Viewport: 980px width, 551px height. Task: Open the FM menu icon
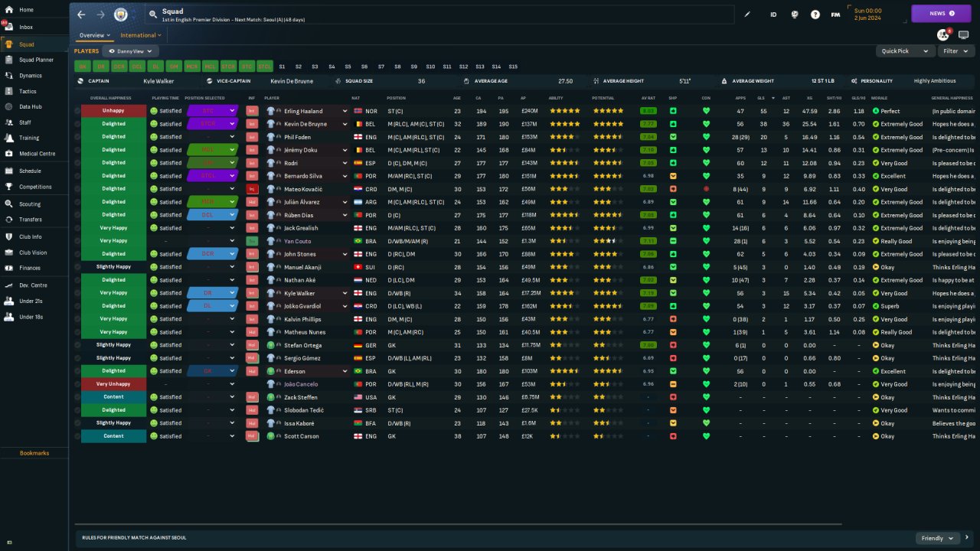[835, 15]
